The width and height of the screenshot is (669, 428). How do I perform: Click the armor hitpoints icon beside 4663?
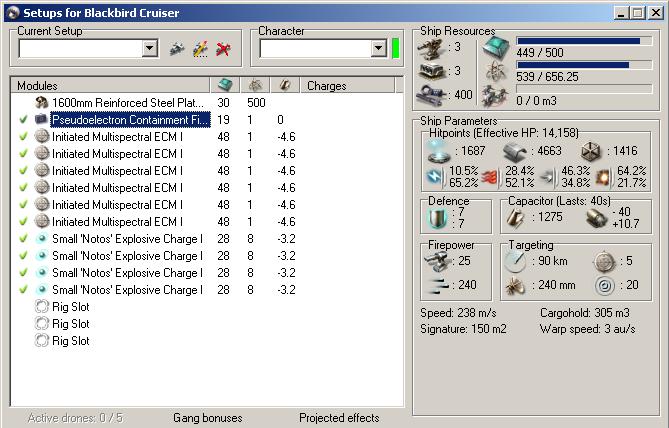point(515,152)
